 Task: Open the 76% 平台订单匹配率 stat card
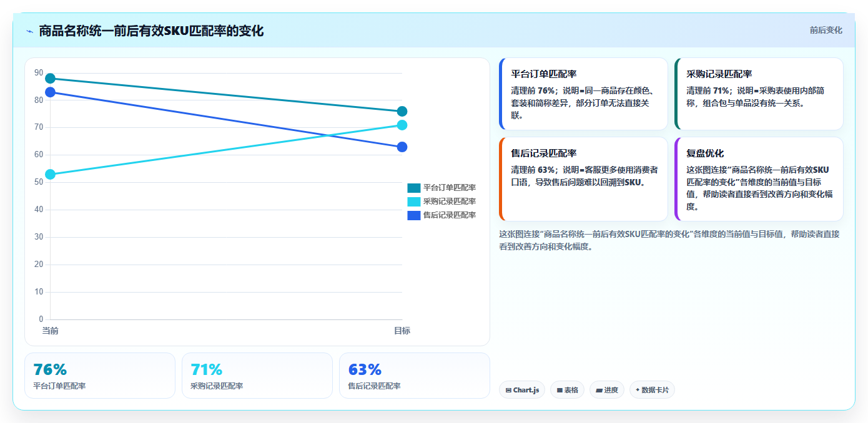tap(100, 376)
